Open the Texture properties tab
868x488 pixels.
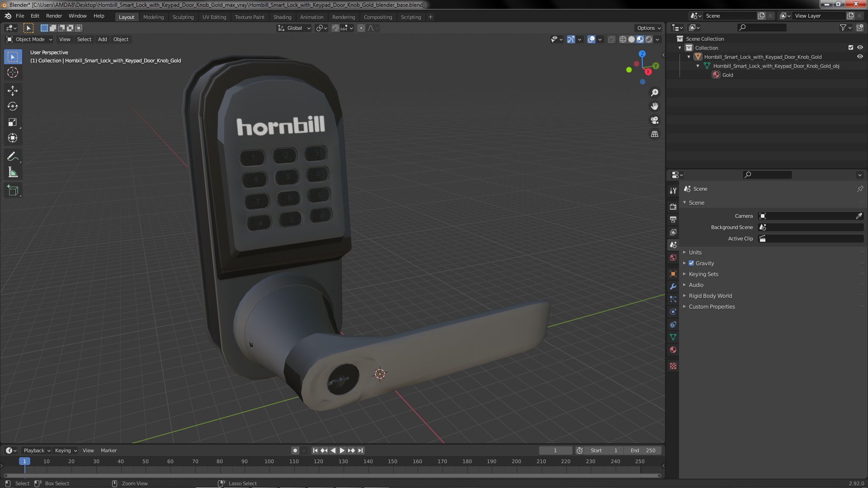pyautogui.click(x=673, y=366)
